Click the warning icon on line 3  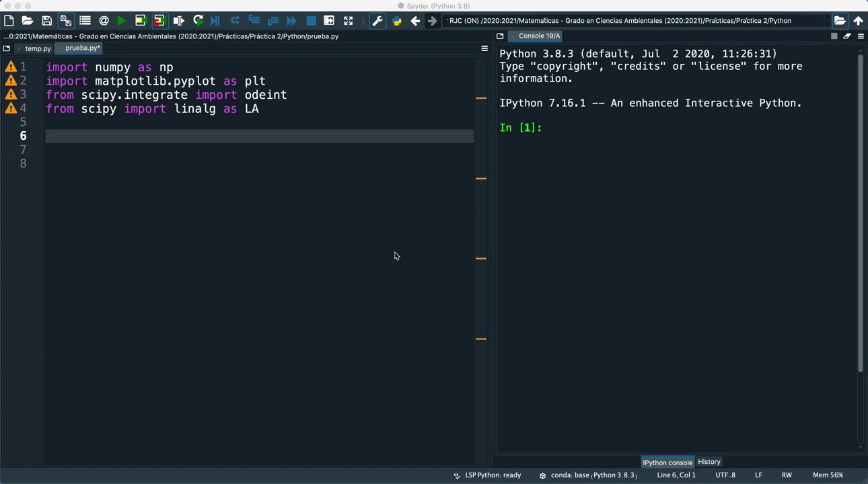coord(11,95)
